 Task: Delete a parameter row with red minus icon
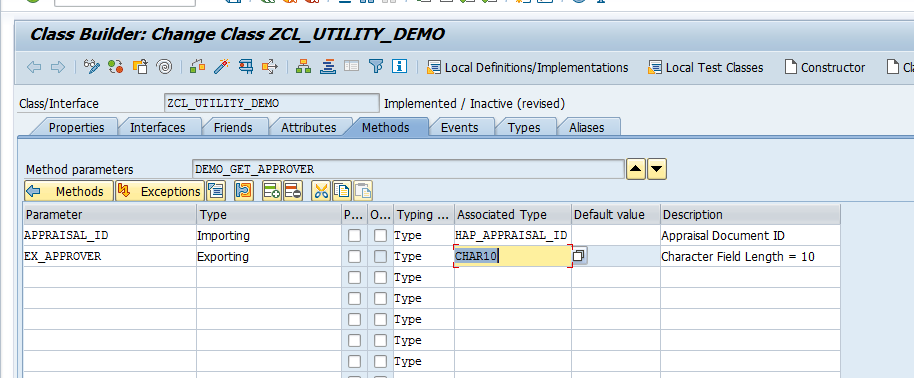coord(293,191)
